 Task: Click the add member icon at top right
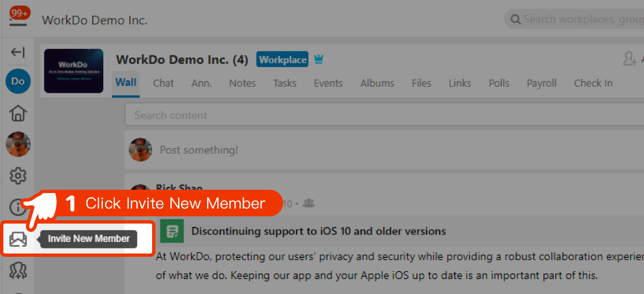(x=630, y=59)
